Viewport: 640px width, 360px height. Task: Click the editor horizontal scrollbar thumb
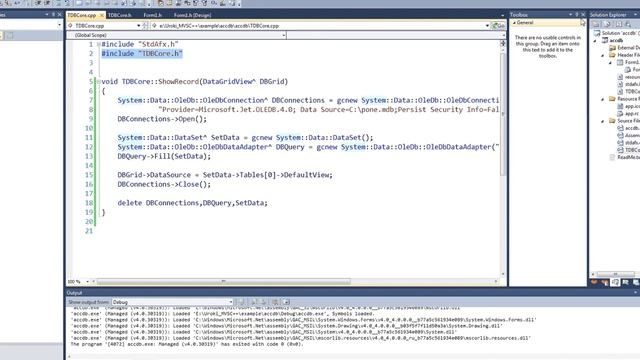pyautogui.click(x=223, y=281)
